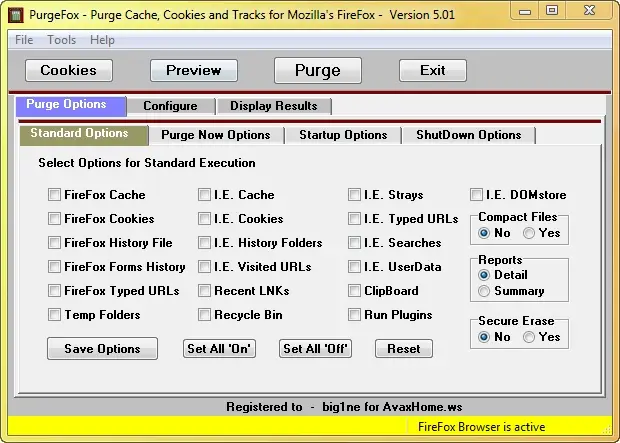Image resolution: width=620 pixels, height=443 pixels.
Task: Enable the I.E. DOMstore checkbox
Action: (476, 195)
